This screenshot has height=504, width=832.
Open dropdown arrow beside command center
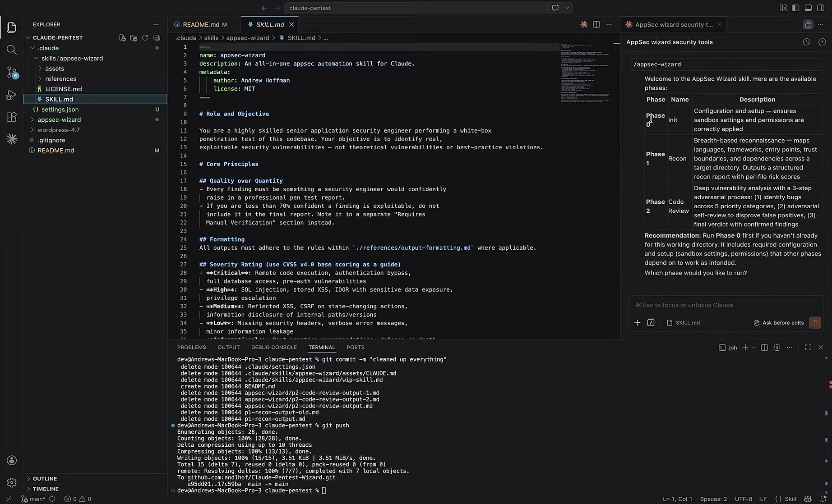[568, 8]
